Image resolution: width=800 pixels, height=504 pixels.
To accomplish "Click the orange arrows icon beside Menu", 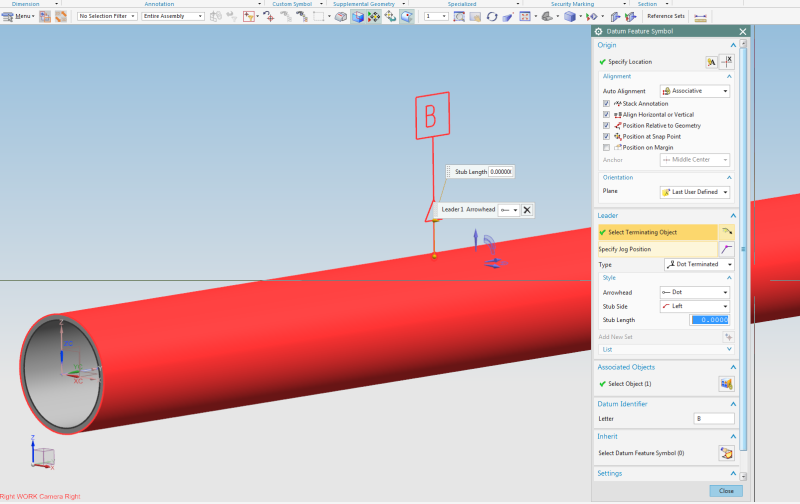I will coord(61,16).
